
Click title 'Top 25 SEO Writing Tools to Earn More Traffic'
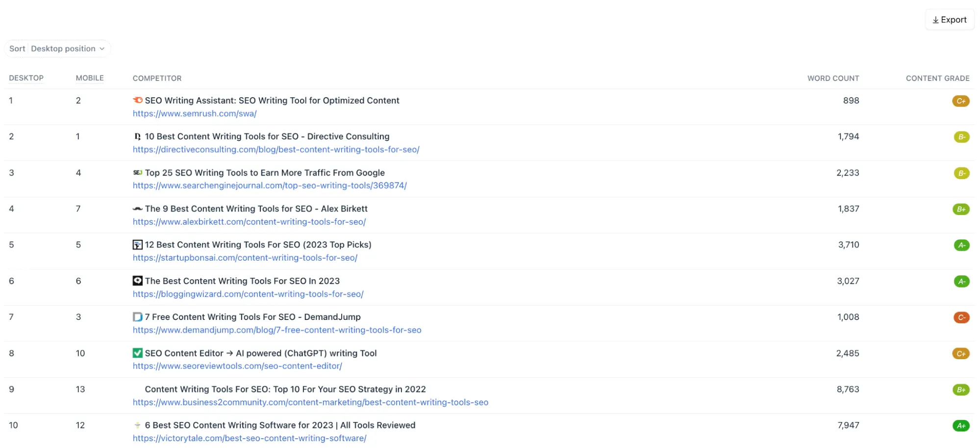click(265, 173)
